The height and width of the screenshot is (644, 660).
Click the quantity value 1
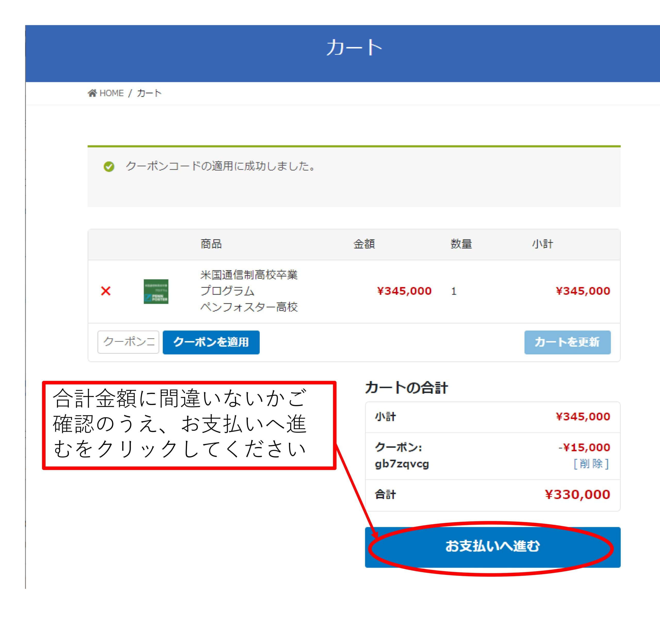(454, 291)
